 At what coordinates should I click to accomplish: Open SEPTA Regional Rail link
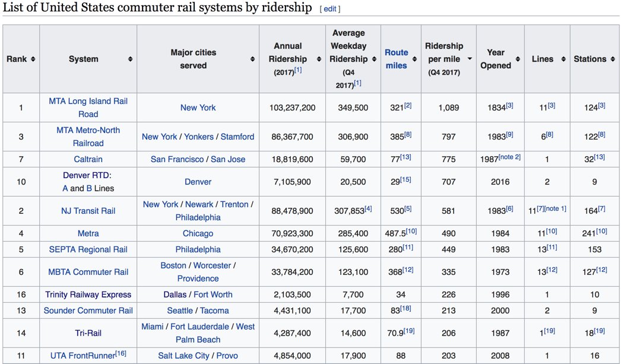[x=88, y=249]
